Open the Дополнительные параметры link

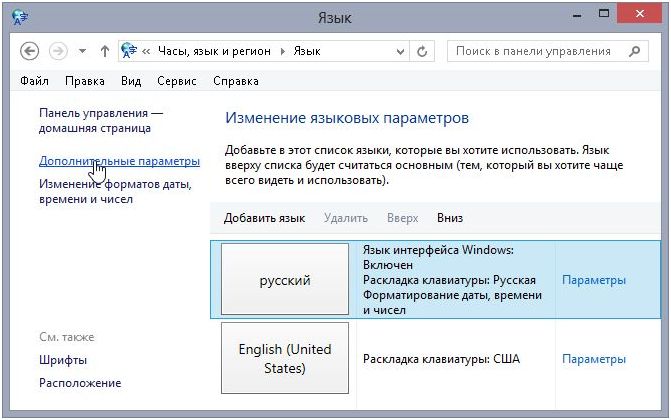tap(119, 160)
